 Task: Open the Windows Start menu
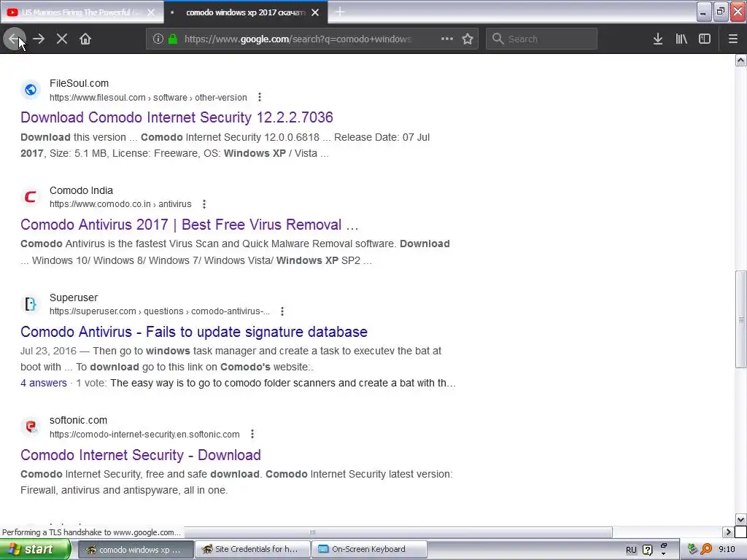(35, 550)
